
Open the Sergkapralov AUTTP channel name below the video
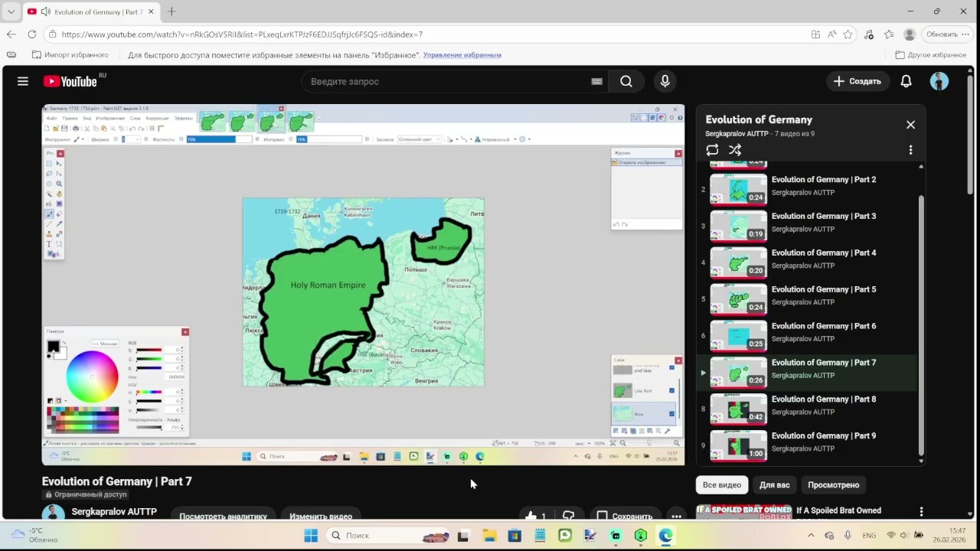click(114, 512)
